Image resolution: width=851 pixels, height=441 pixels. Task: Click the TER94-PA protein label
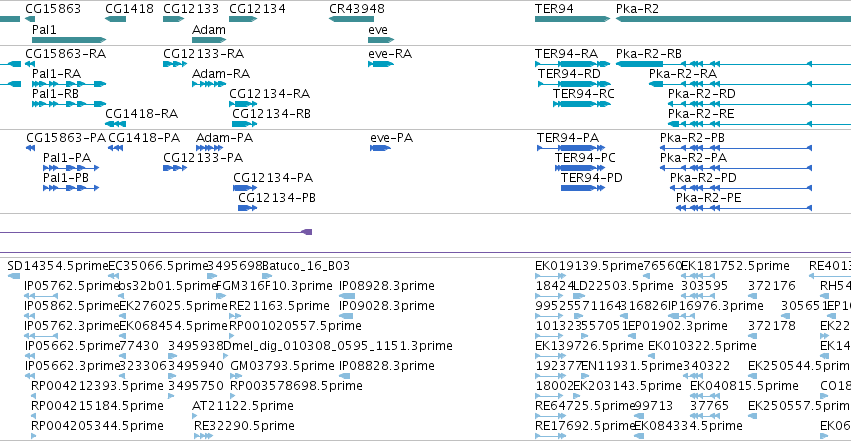coord(568,138)
